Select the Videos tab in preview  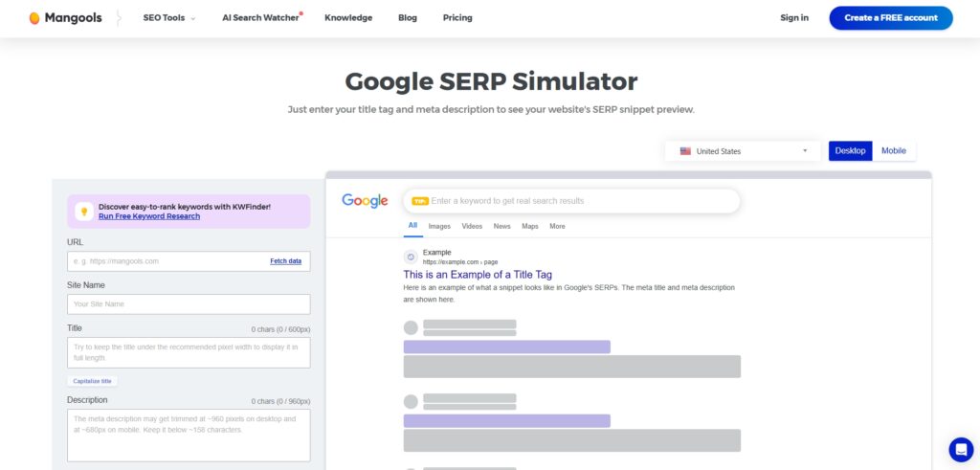pos(472,226)
